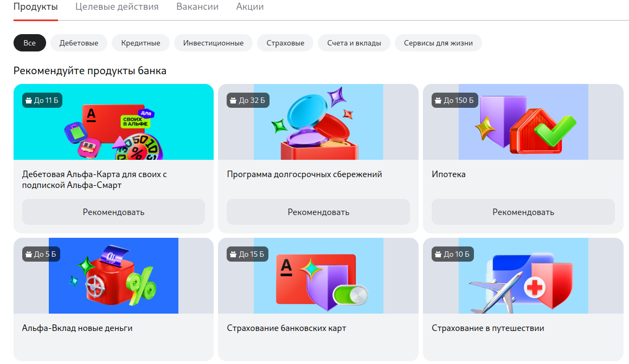
Task: Open the bank card insurance image
Action: pyautogui.click(x=318, y=276)
